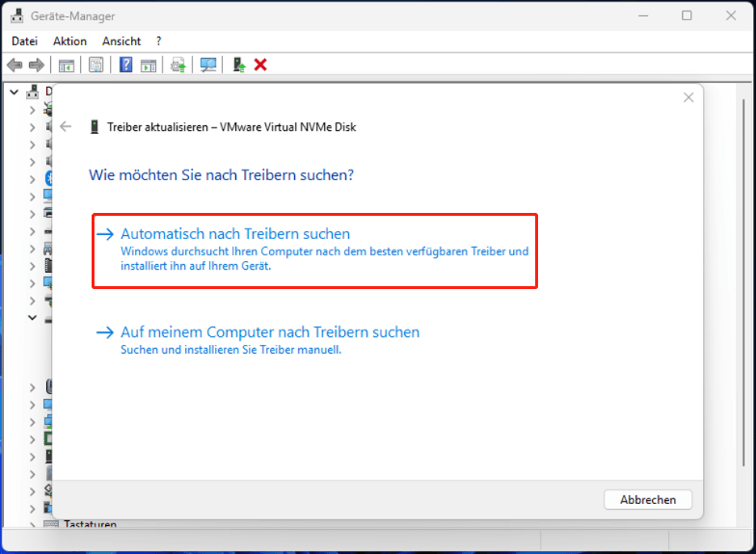The width and height of the screenshot is (756, 554).
Task: Toggle the console tree pane icon
Action: [x=66, y=66]
